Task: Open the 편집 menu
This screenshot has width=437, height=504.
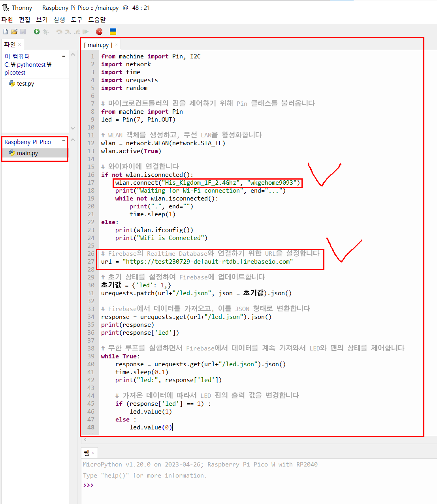Action: (x=24, y=20)
